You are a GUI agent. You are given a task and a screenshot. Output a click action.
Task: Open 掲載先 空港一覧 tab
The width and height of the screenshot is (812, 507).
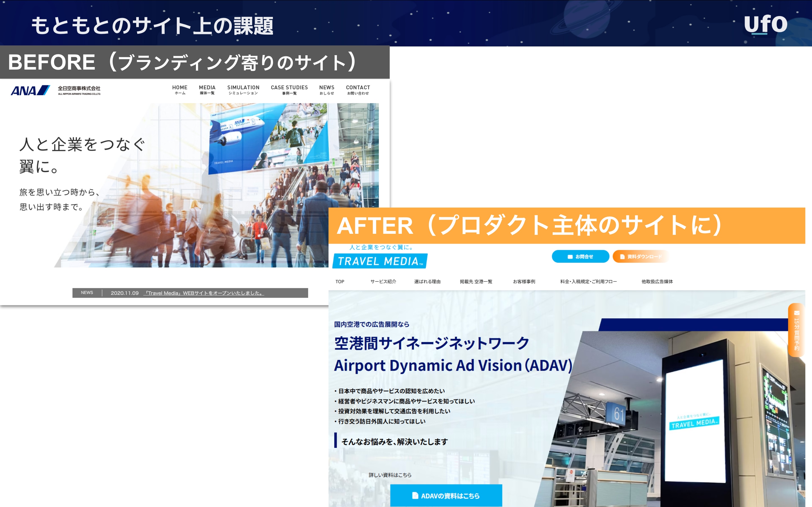click(x=475, y=281)
